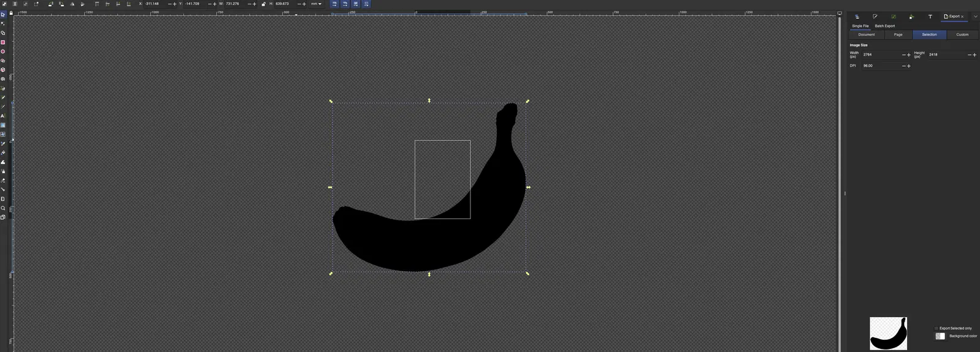Select the Rectangle tool
The height and width of the screenshot is (352, 980).
coord(3,42)
